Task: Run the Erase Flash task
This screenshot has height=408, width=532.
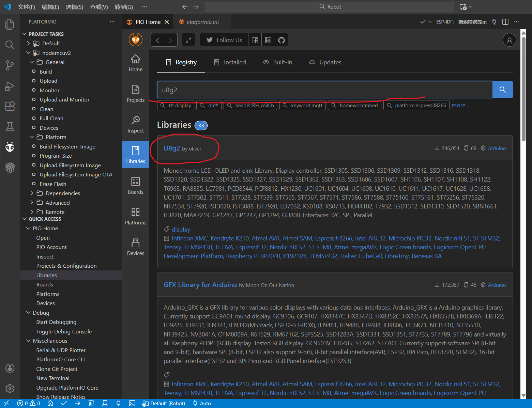Action: coord(53,184)
